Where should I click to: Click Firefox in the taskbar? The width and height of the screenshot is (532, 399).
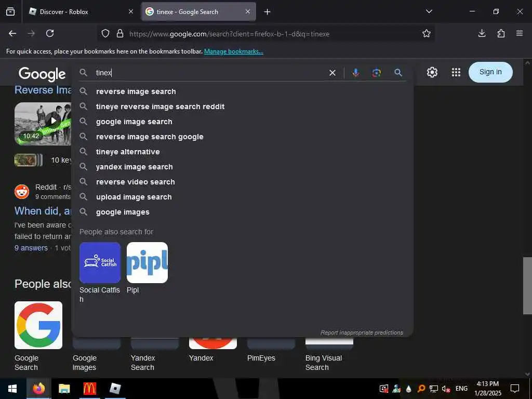pos(38,389)
